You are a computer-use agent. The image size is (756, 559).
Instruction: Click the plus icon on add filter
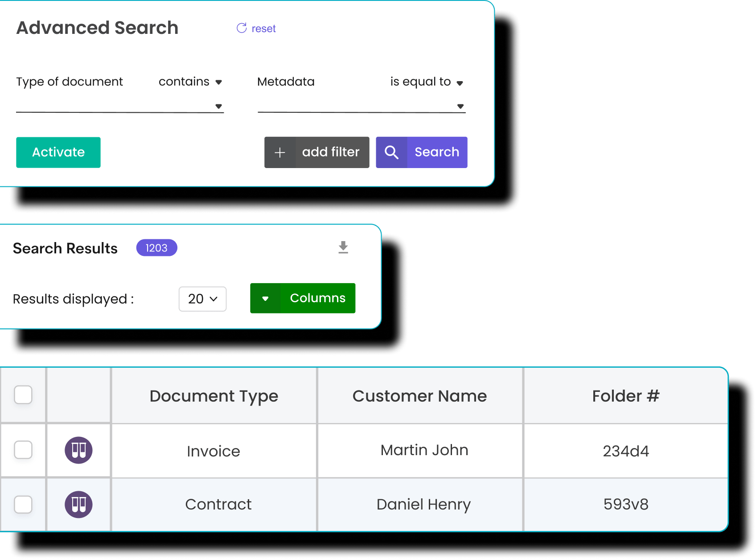click(x=280, y=152)
